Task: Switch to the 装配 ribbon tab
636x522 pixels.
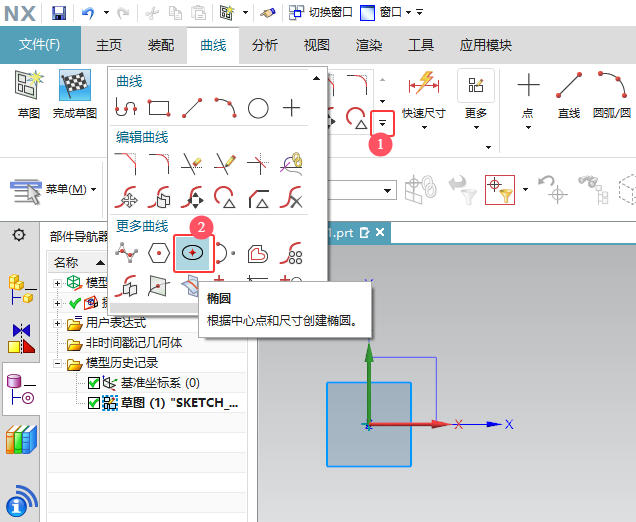Action: coord(161,45)
